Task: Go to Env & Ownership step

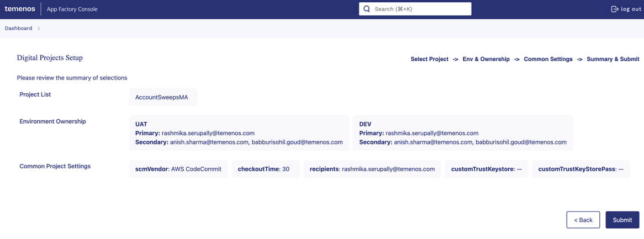Action: (x=486, y=59)
